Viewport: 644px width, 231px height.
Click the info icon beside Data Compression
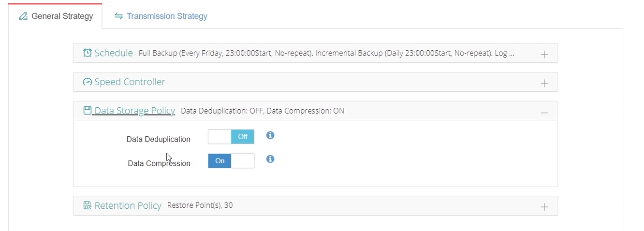click(x=270, y=159)
